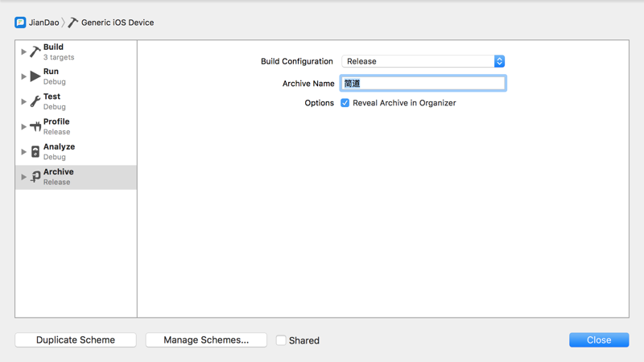
Task: Click the Profile instrument icon
Action: click(x=35, y=126)
